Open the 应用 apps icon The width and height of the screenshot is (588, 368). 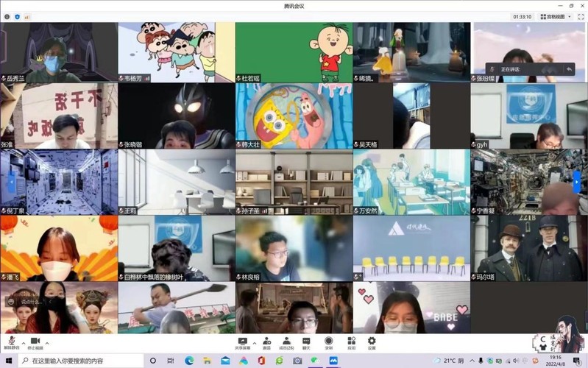(x=351, y=342)
